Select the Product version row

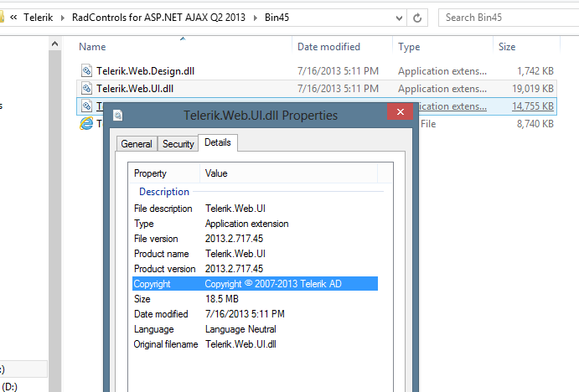point(256,269)
